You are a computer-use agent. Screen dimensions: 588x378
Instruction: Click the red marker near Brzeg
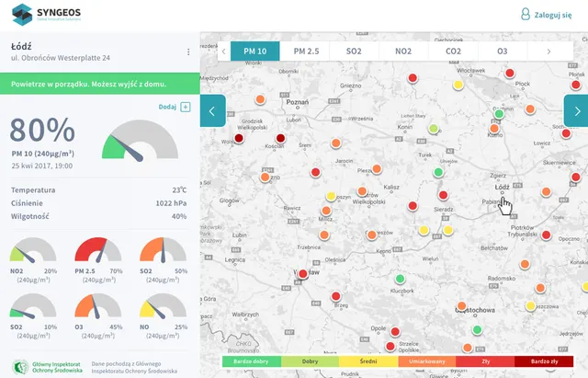click(336, 296)
